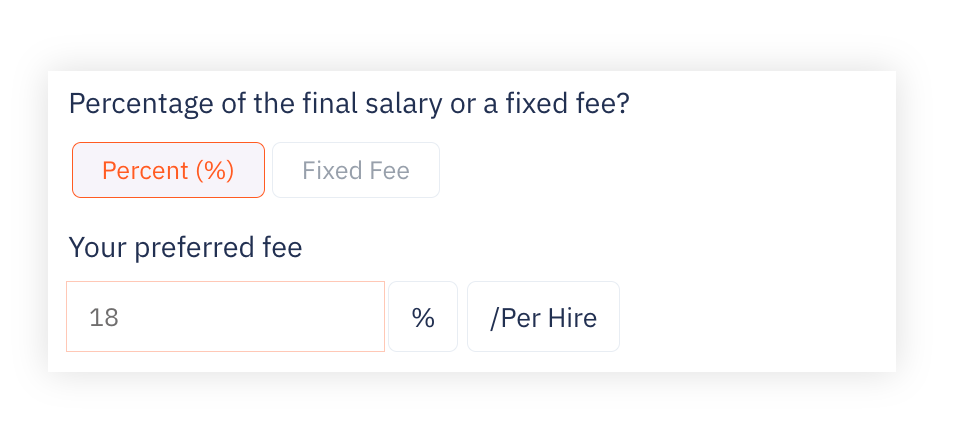The image size is (978, 436).
Task: Toggle fee mode to Percent (%)
Action: (168, 170)
